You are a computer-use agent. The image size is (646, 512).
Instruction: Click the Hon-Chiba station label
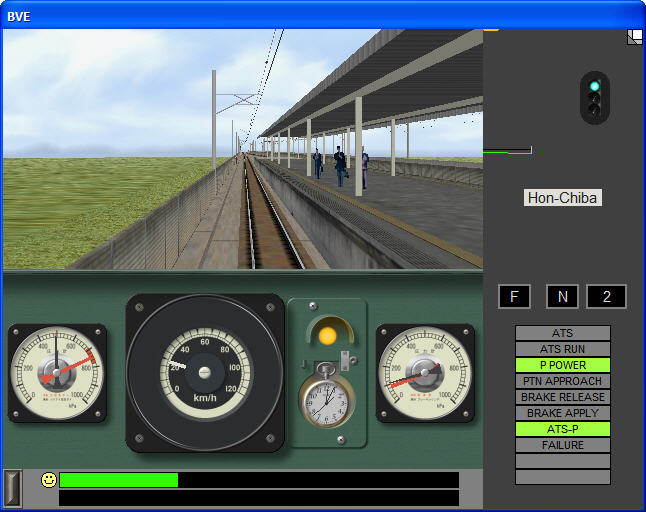(x=563, y=198)
